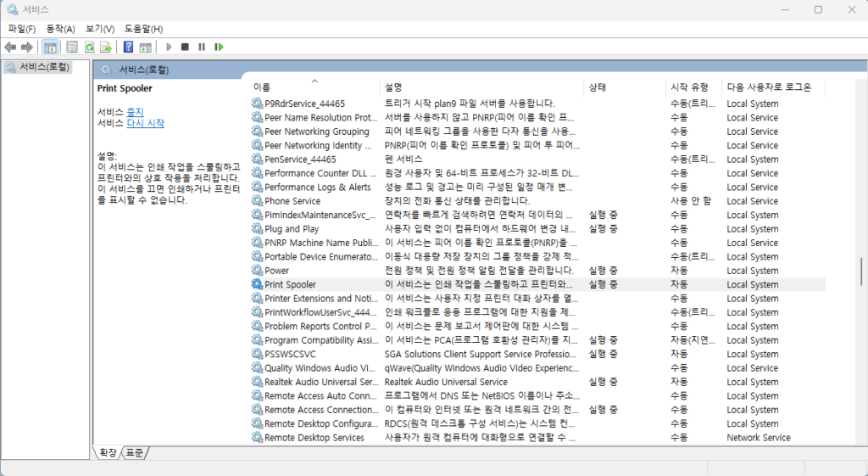Select PimIndexMaintenanceSvc row
The image size is (868, 476).
(537, 215)
